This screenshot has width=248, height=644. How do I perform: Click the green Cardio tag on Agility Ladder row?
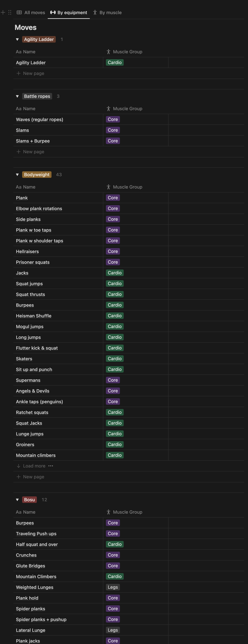tap(115, 62)
